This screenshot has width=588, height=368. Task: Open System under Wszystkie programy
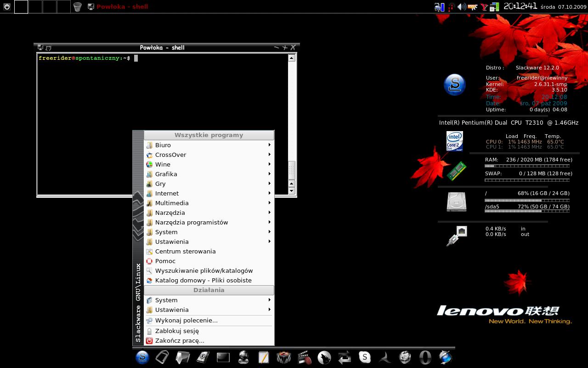coord(209,232)
